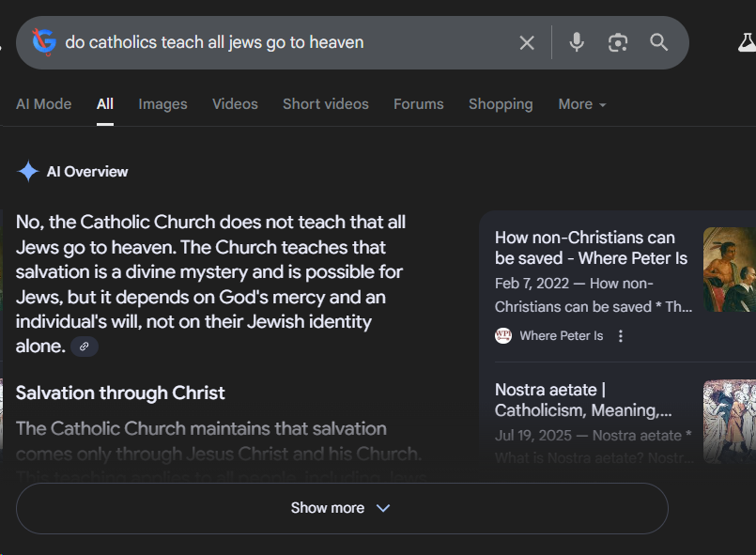Start voice search with microphone icon
Viewport: 756px width, 555px height.
pos(577,42)
